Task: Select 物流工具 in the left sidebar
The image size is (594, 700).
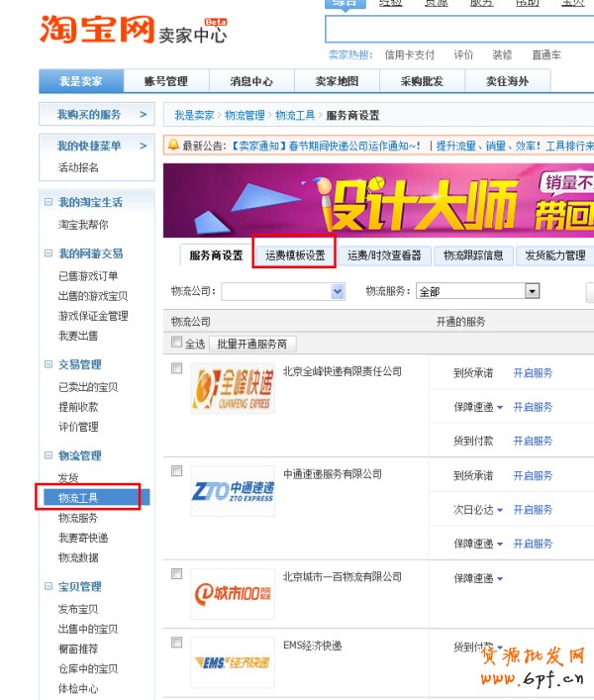Action: pyautogui.click(x=78, y=497)
